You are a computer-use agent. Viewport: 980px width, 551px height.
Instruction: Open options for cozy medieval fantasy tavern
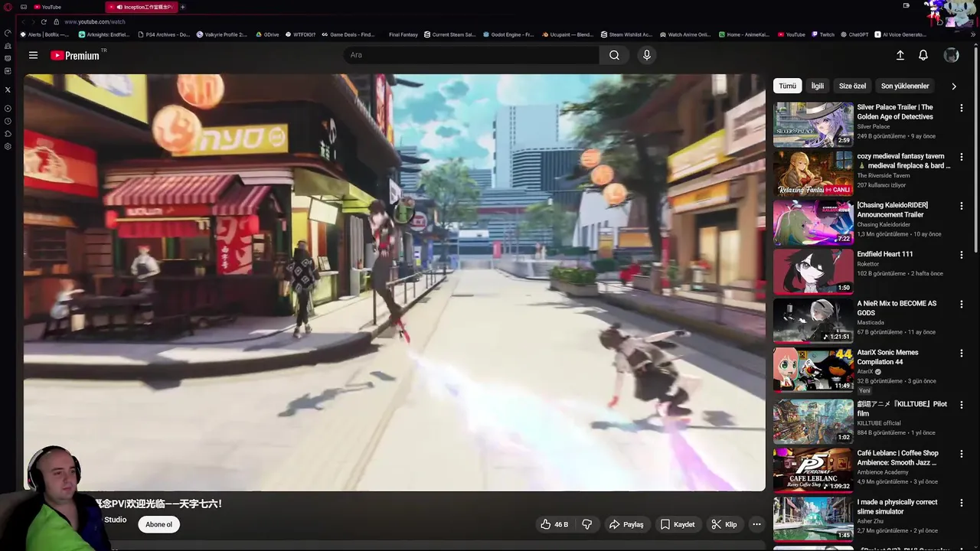962,157
